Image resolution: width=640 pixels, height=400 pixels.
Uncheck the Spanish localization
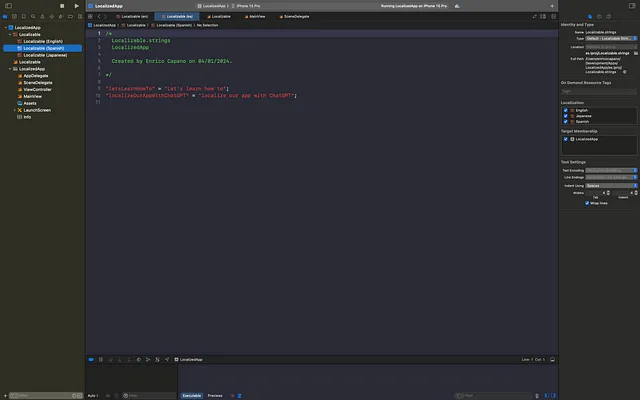pos(566,122)
